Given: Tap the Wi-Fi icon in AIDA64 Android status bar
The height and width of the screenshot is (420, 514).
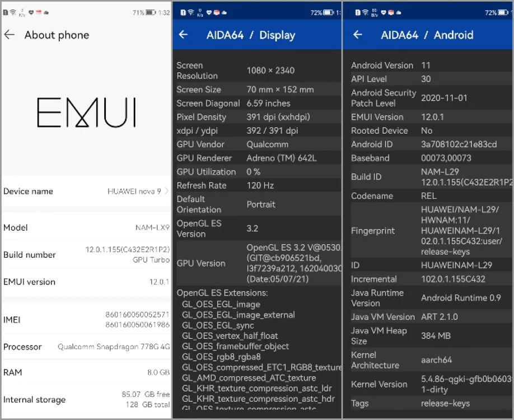Looking at the screenshot, I should point(365,12).
